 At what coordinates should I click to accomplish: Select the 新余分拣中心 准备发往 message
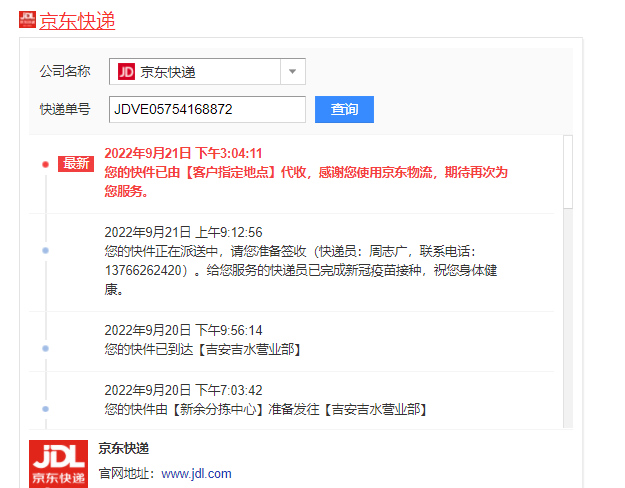pos(266,409)
